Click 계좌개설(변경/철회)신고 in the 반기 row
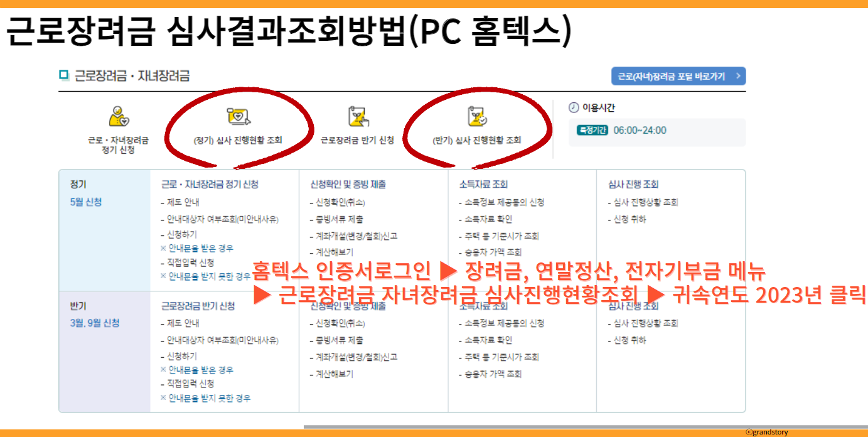Viewport: 868px width, 437px height. [x=354, y=357]
